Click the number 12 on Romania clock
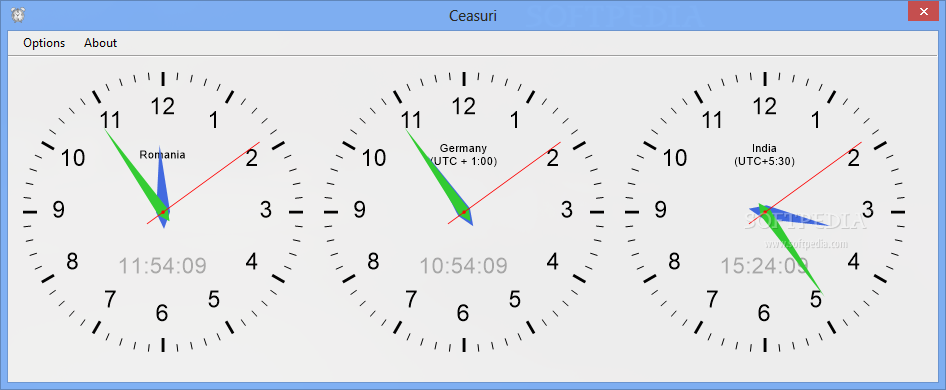The image size is (946, 390). [162, 107]
